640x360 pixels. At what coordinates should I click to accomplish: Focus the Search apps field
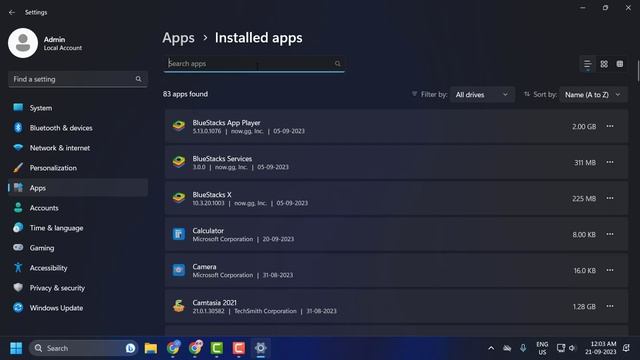point(254,64)
